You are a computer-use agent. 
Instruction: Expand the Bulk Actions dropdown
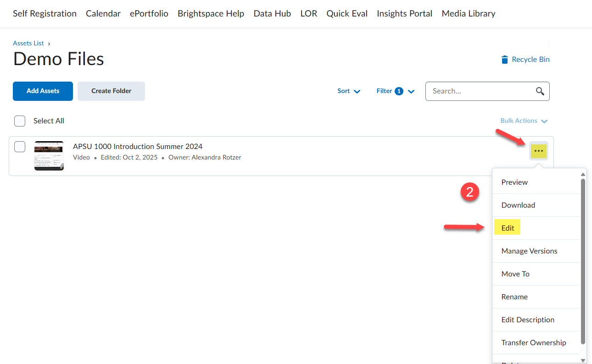tap(523, 121)
